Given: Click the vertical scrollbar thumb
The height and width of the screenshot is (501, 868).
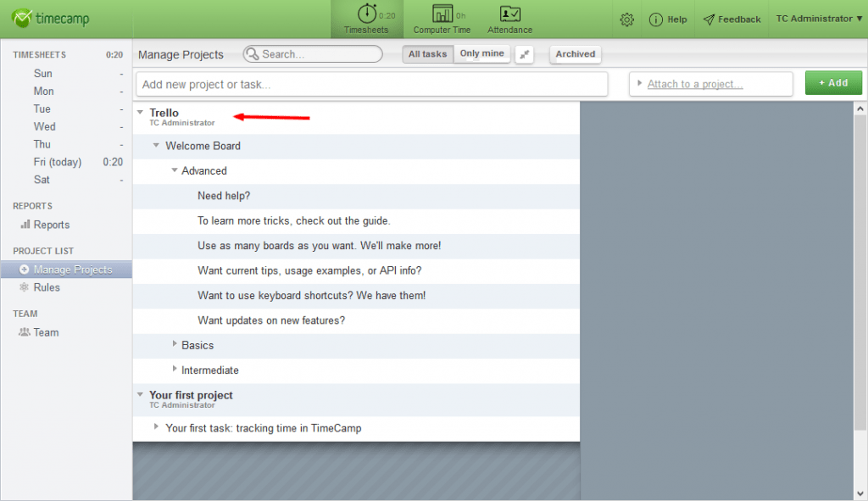Looking at the screenshot, I should [x=860, y=272].
